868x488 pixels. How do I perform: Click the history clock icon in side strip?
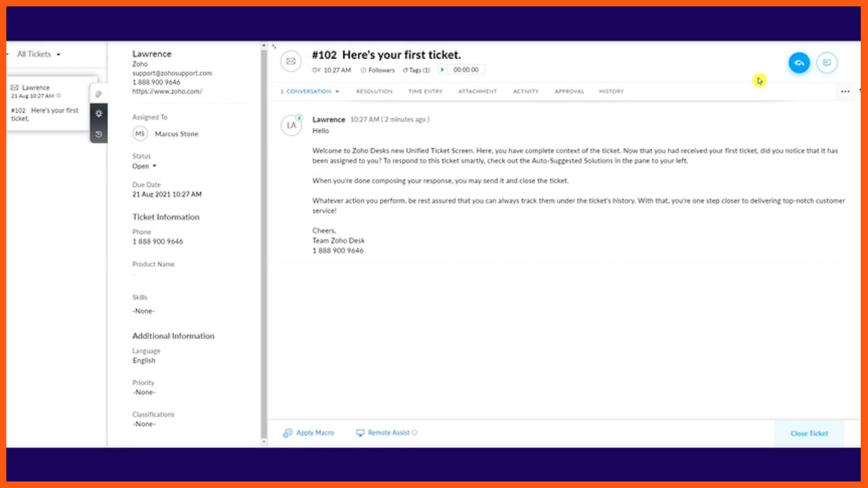pyautogui.click(x=98, y=134)
